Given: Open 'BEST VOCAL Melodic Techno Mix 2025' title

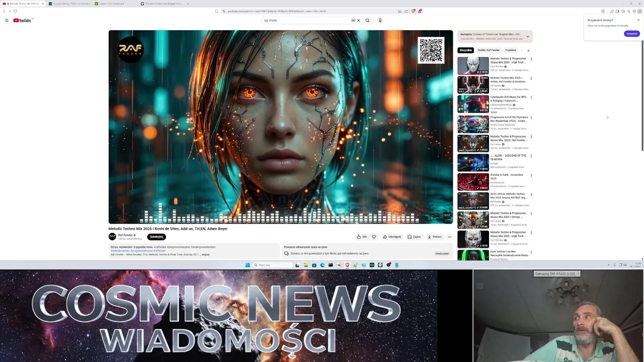Looking at the screenshot, I should 508,196.
